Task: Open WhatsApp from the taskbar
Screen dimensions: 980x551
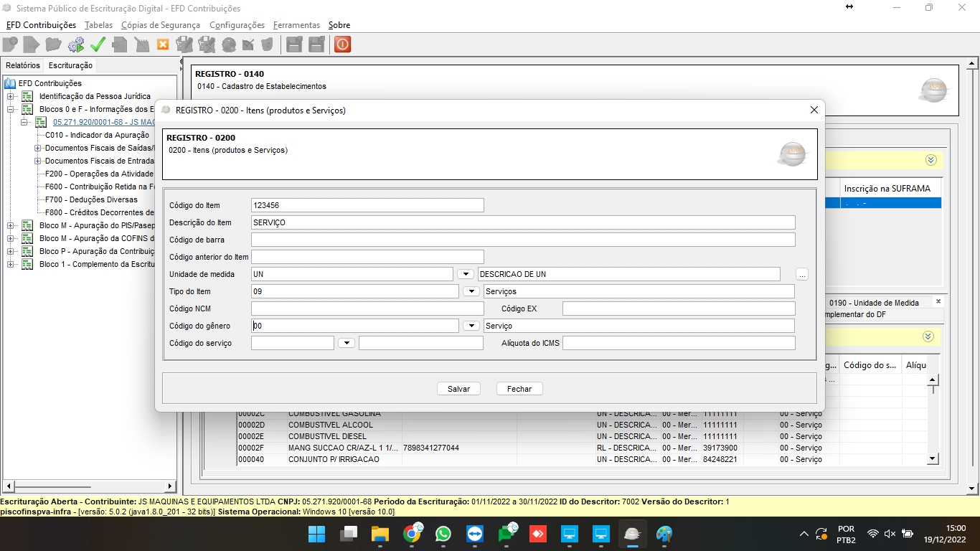Action: [x=443, y=534]
